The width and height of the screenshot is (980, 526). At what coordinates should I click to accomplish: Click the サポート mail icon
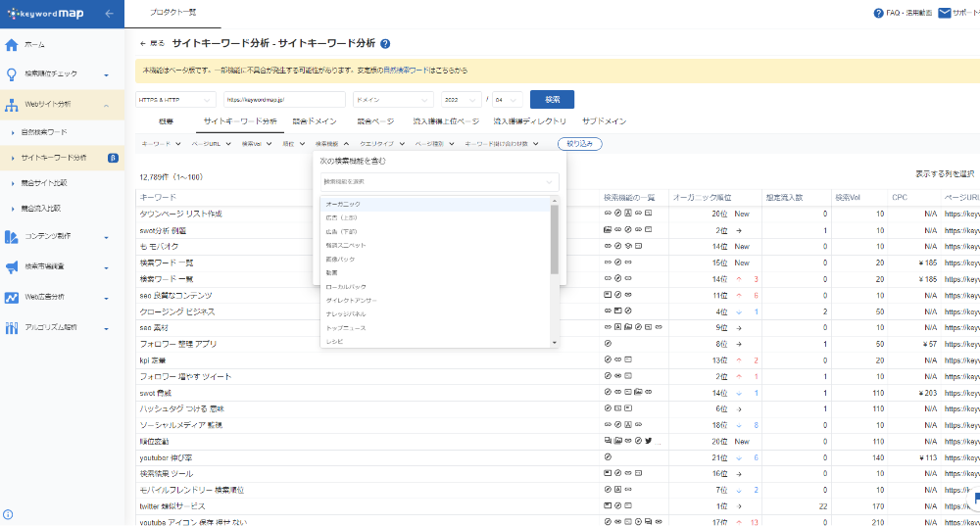click(945, 13)
